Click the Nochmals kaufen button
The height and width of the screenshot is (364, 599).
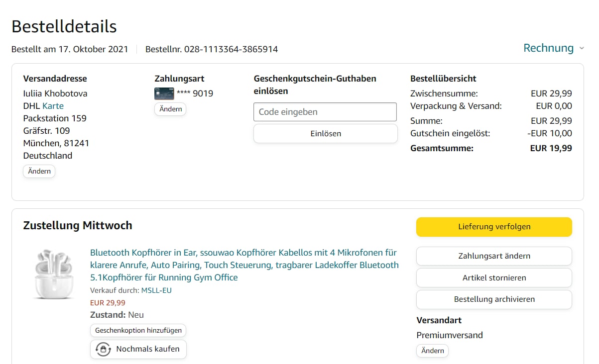(x=138, y=349)
